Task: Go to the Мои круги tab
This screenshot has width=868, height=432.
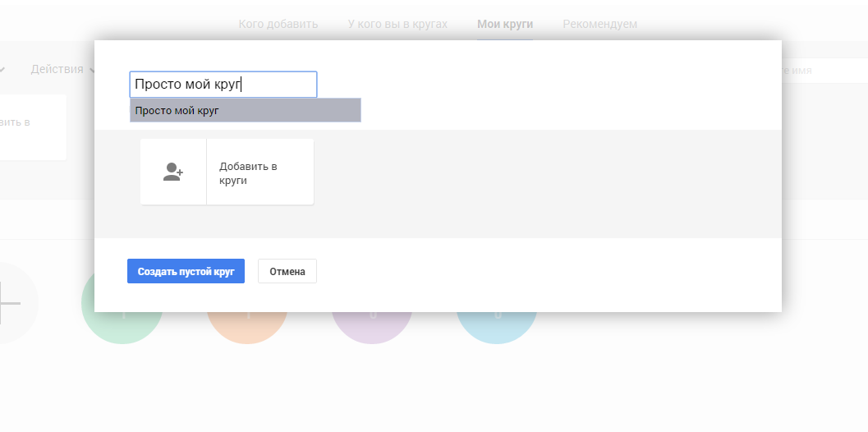Action: coord(504,24)
